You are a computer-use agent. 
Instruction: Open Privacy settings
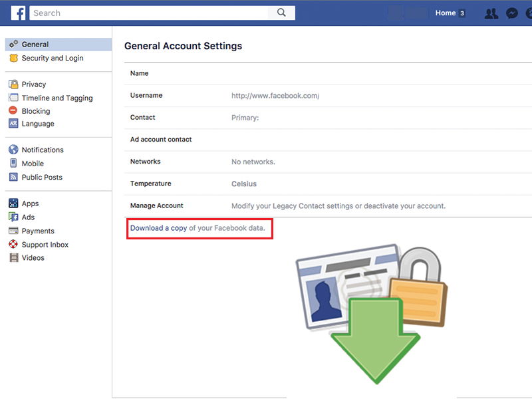coord(34,84)
